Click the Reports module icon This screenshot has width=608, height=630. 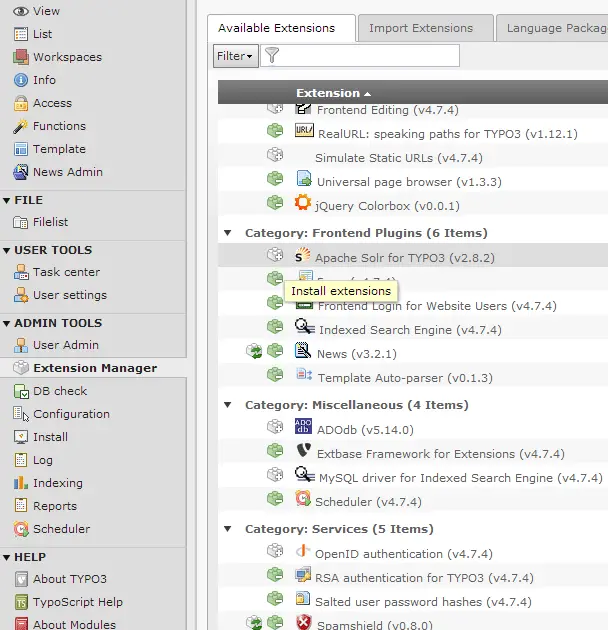point(21,505)
